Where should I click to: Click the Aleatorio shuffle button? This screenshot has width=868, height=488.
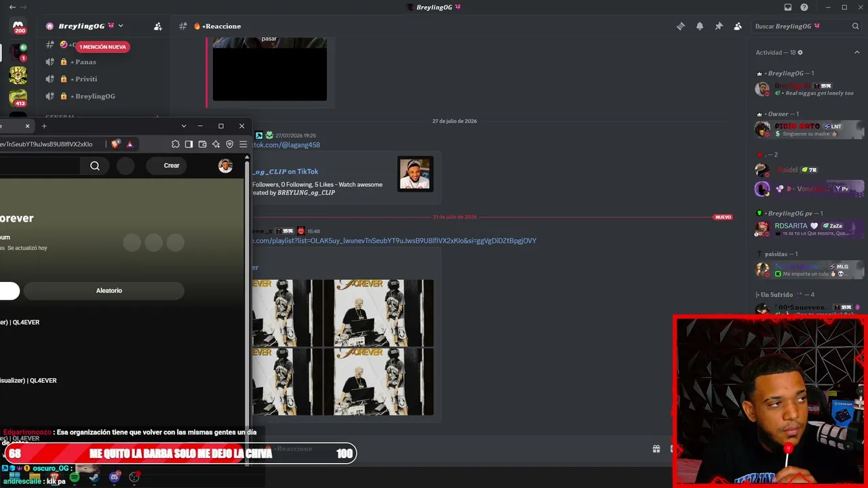(x=104, y=291)
